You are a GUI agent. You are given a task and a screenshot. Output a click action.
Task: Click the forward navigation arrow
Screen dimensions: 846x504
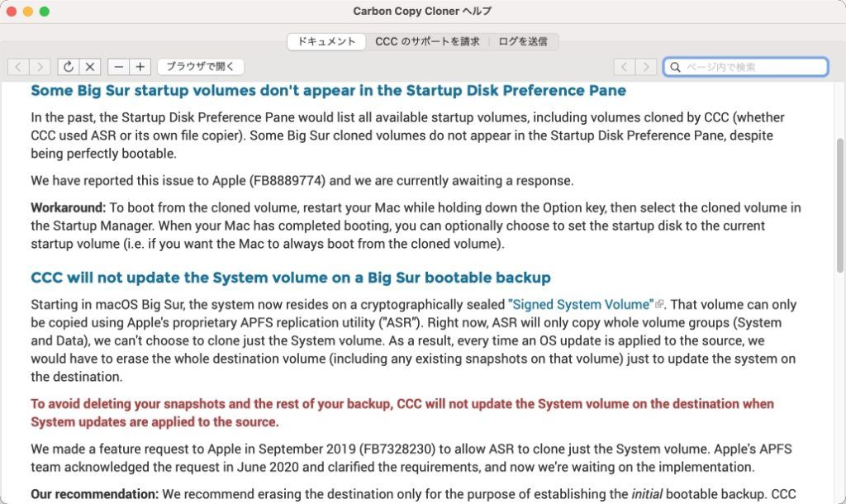click(x=39, y=67)
